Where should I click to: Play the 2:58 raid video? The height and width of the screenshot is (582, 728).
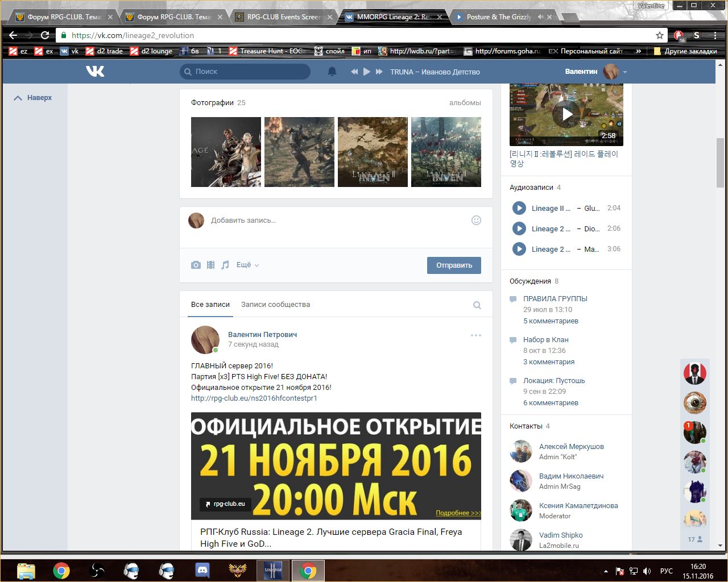click(x=566, y=114)
